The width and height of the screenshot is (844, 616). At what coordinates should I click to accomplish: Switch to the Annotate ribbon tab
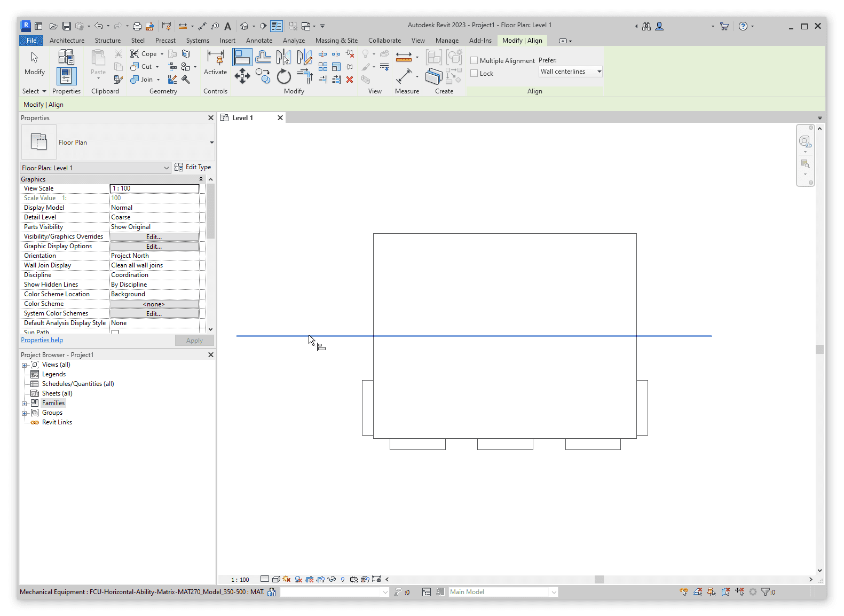(259, 41)
